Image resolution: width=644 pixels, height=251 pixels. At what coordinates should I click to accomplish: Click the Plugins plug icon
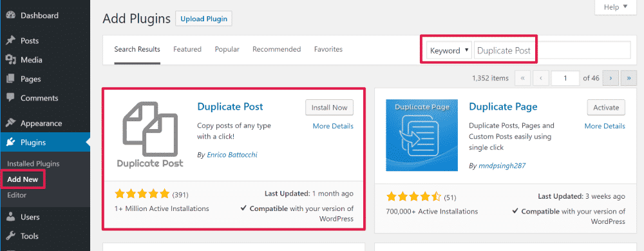(x=11, y=143)
